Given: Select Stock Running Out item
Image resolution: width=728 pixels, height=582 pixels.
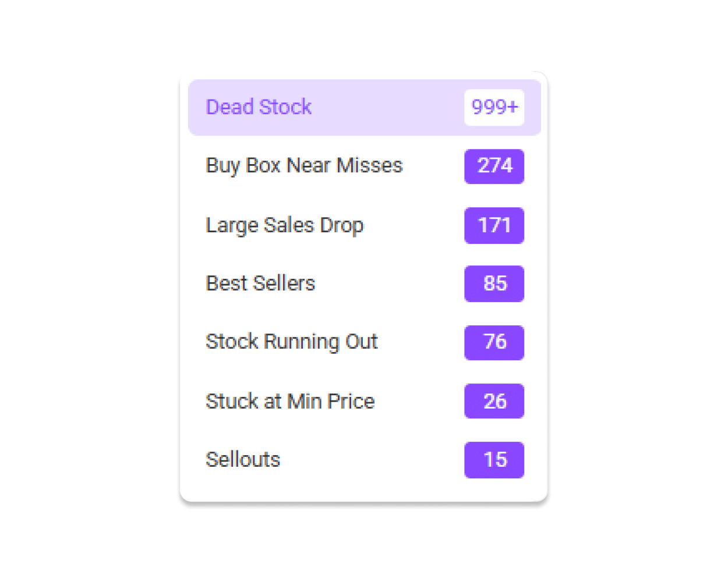Looking at the screenshot, I should 365,342.
